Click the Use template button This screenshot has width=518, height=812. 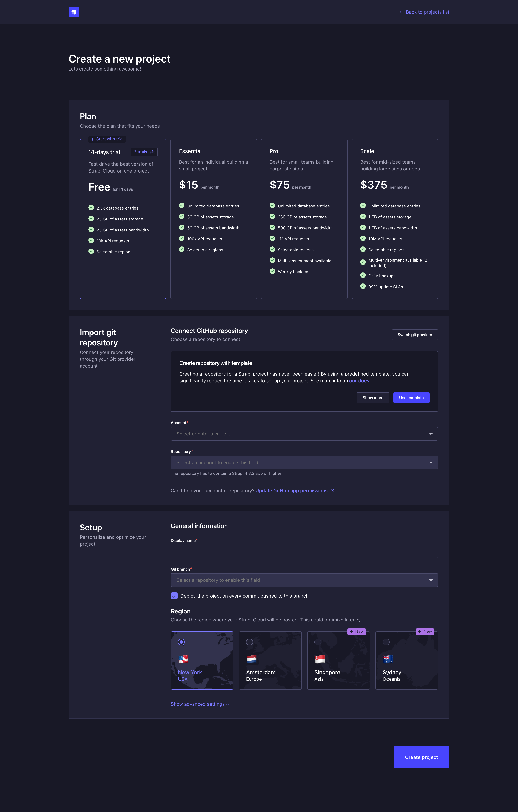[x=411, y=398]
